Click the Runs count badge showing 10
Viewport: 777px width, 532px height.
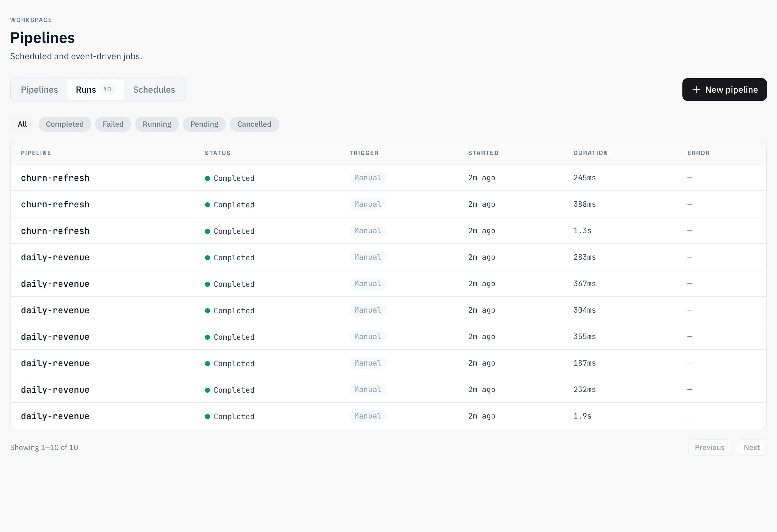pyautogui.click(x=107, y=89)
